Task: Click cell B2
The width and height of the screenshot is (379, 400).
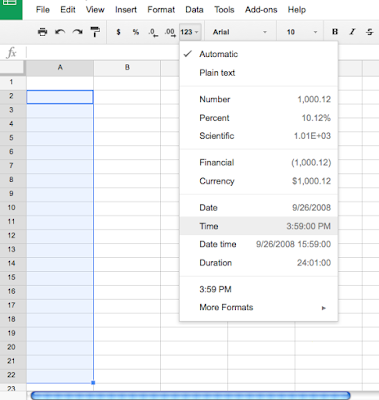Action: tap(127, 97)
